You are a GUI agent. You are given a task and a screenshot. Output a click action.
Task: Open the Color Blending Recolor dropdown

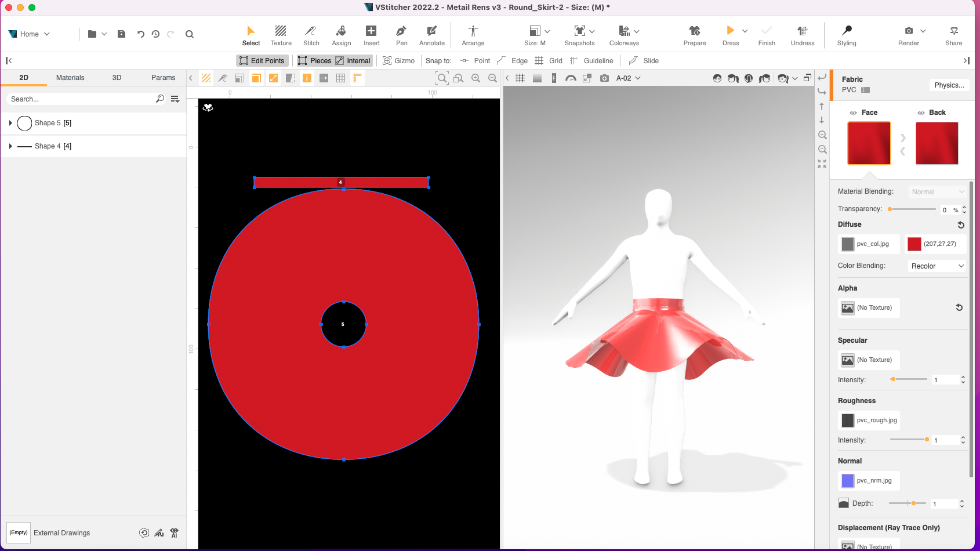tap(936, 266)
